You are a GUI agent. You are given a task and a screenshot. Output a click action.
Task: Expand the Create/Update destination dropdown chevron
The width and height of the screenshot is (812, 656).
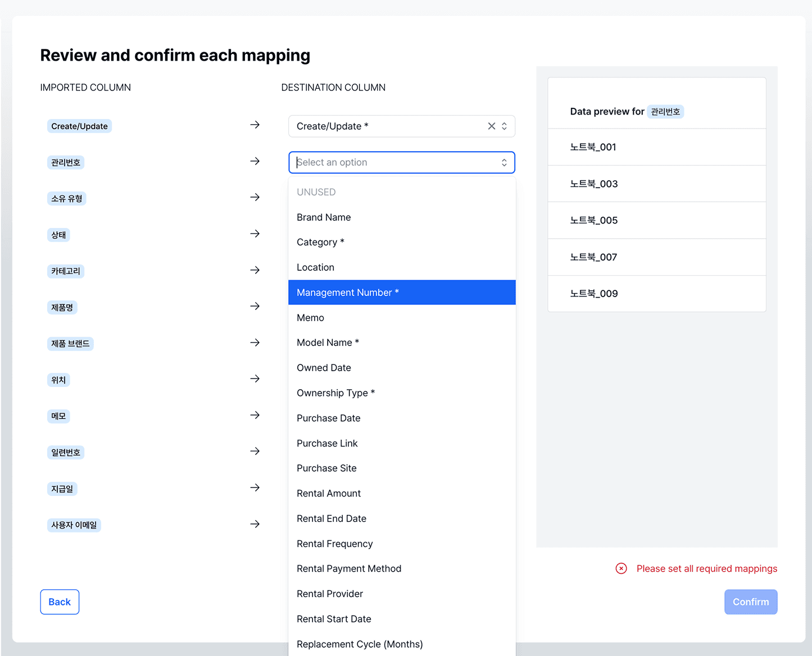pos(504,126)
